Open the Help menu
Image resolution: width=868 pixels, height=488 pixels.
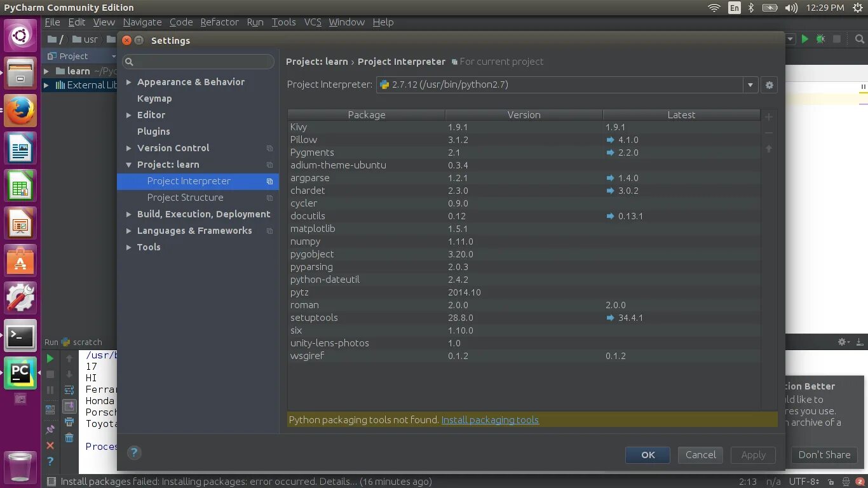click(383, 22)
